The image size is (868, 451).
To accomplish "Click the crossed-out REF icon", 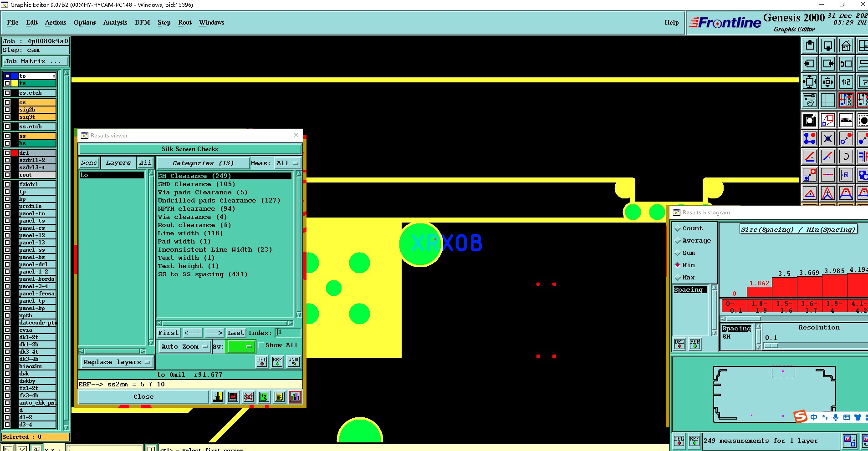I will [249, 397].
